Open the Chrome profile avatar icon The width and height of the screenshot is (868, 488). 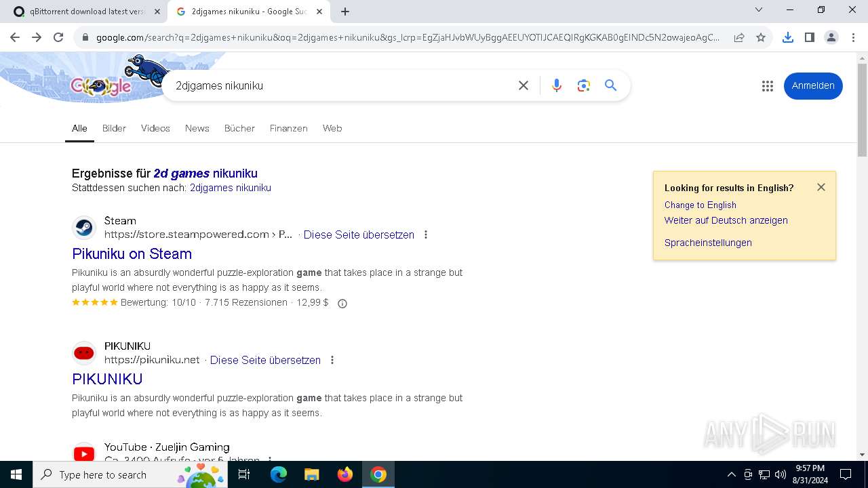click(x=831, y=37)
